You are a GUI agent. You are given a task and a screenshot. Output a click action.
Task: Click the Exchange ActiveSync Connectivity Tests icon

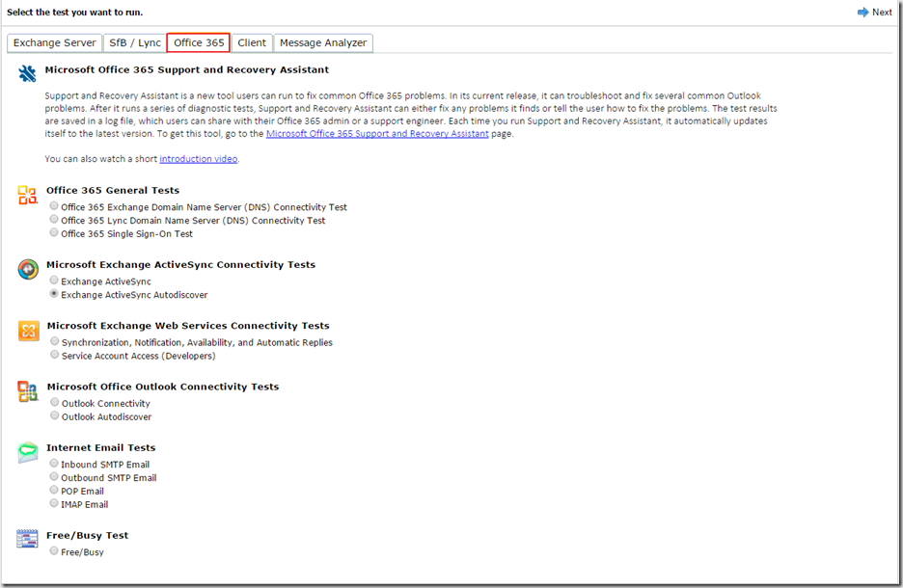(28, 269)
